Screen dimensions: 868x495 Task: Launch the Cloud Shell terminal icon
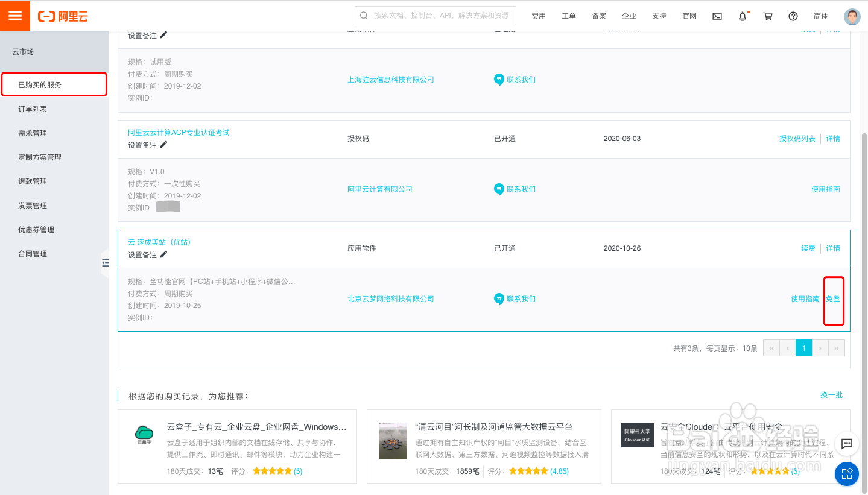717,16
